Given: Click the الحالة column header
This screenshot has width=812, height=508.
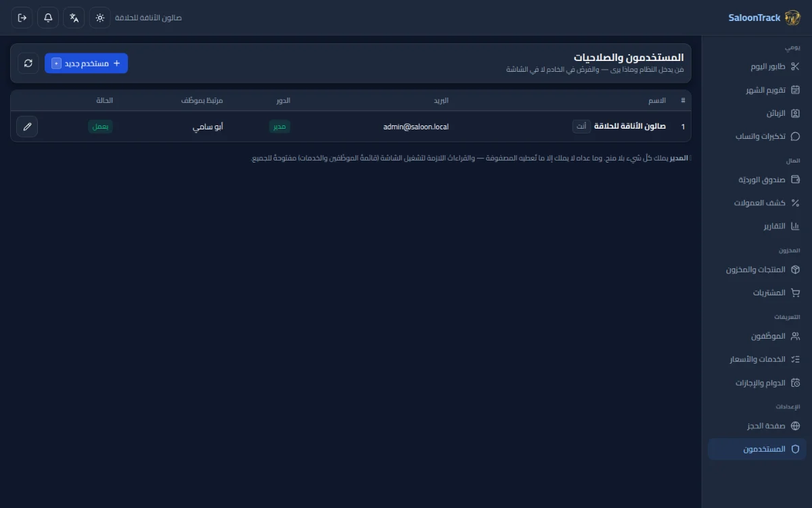Looking at the screenshot, I should pos(105,100).
